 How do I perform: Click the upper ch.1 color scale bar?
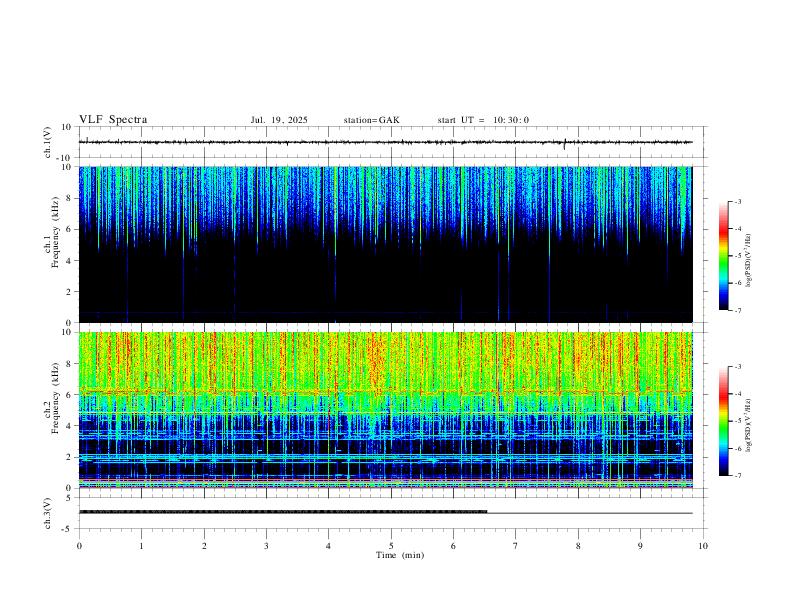pyautogui.click(x=724, y=256)
